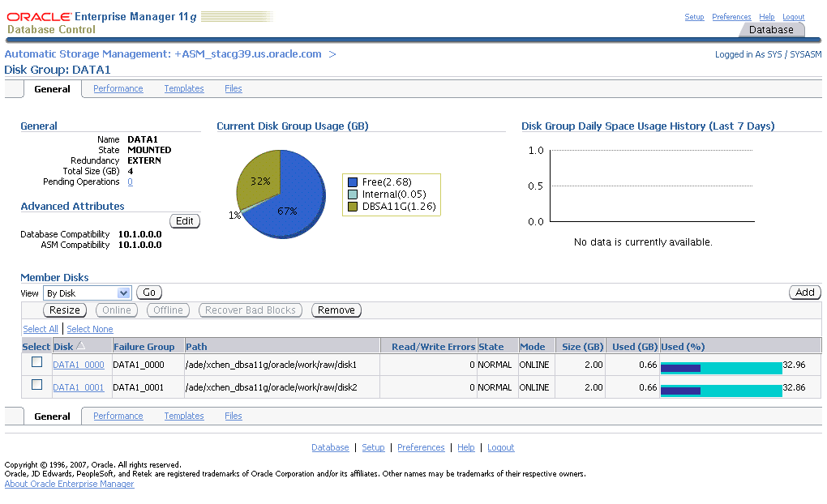Check the DATA1_0000 disk checkbox

pyautogui.click(x=36, y=363)
